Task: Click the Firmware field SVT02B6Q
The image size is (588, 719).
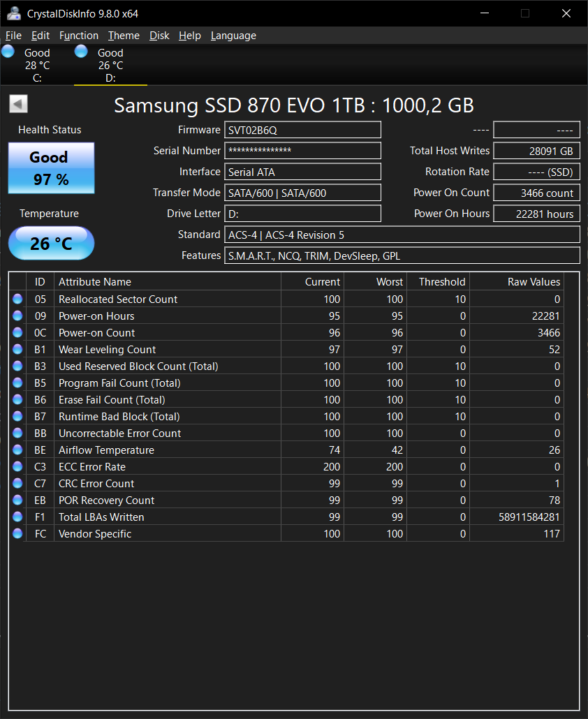Action: coord(302,130)
